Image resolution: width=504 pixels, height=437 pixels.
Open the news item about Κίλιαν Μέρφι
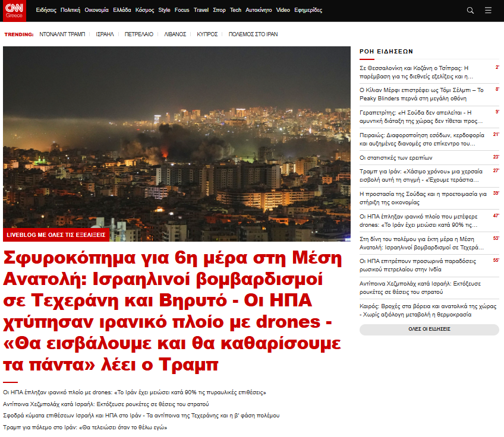pyautogui.click(x=421, y=94)
